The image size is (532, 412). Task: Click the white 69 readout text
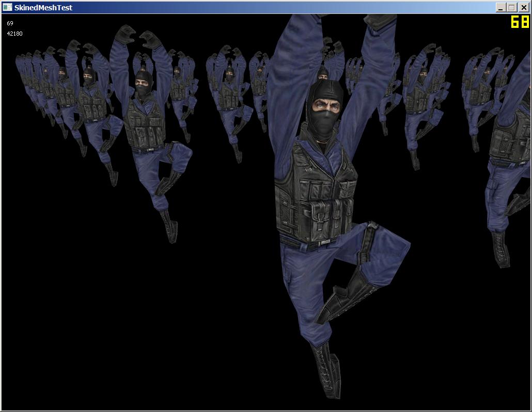10,23
